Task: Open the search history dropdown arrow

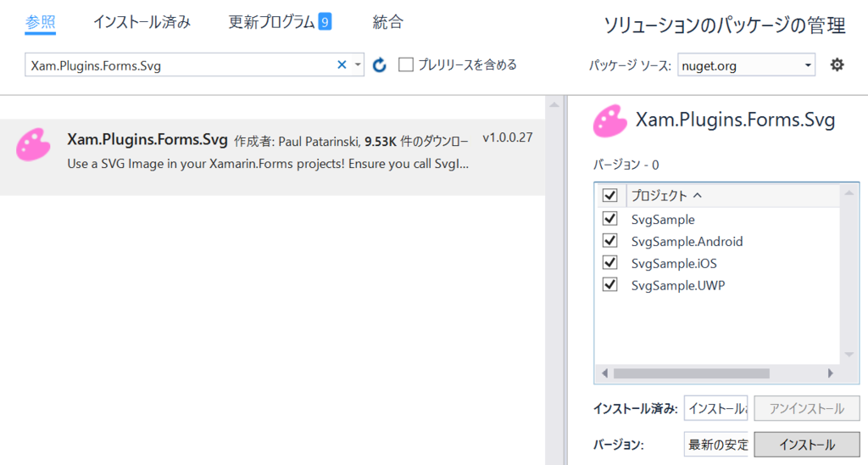Action: 358,64
